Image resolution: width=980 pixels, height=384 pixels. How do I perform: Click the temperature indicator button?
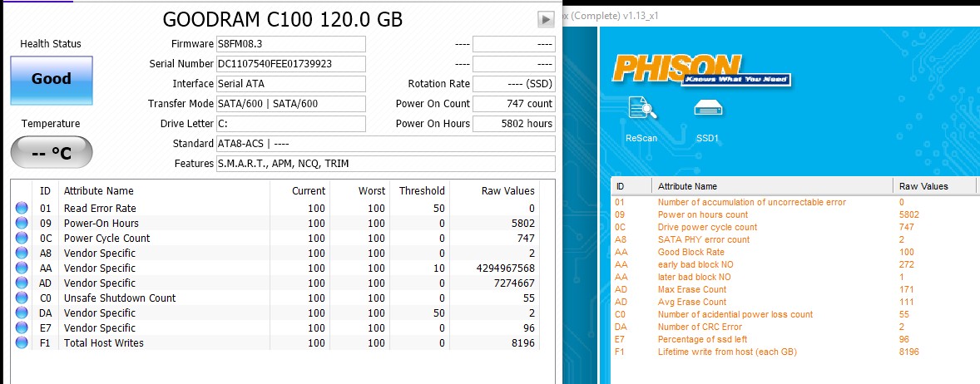52,152
